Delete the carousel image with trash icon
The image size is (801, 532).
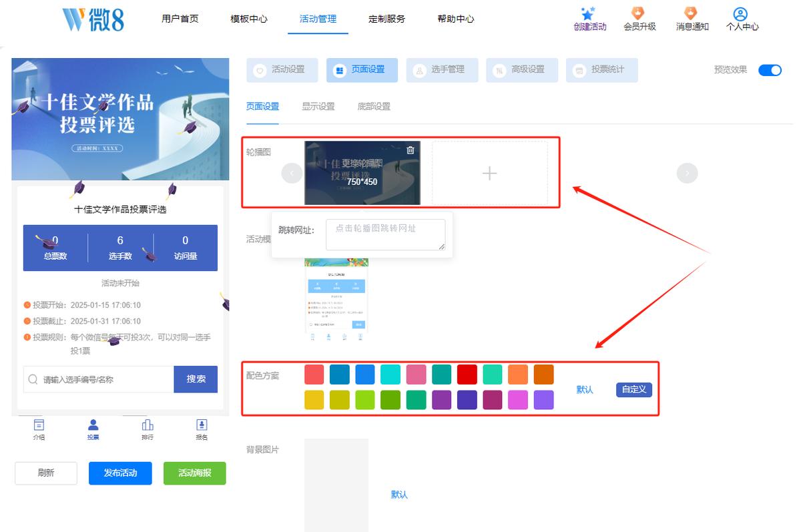[411, 150]
